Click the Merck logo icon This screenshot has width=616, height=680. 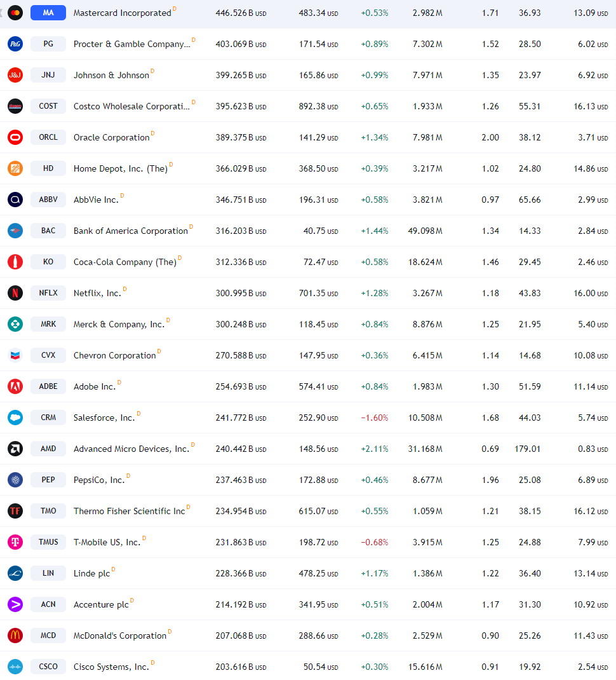(x=15, y=324)
